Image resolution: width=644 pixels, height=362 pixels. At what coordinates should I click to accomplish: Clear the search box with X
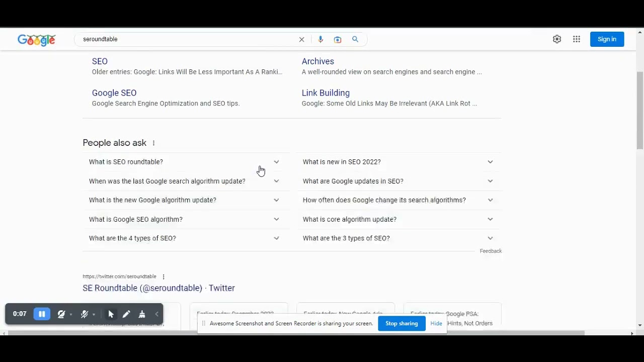tap(302, 39)
